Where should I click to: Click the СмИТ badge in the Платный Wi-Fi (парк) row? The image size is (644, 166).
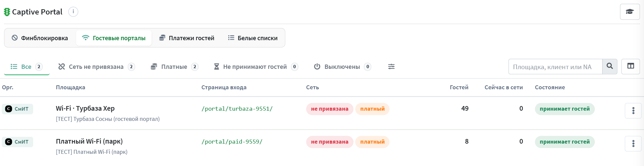(x=17, y=142)
